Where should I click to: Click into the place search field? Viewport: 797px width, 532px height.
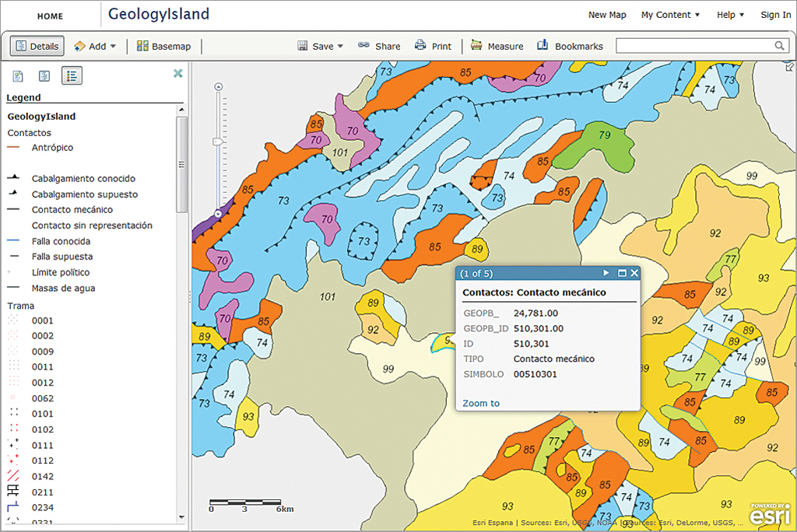(694, 46)
